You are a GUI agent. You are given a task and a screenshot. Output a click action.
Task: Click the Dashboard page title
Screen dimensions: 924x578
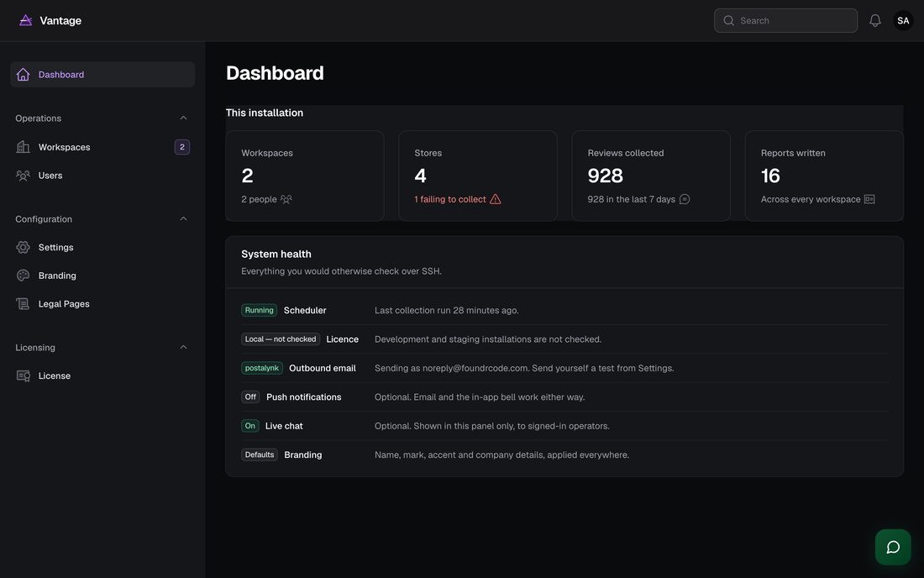[x=275, y=73]
